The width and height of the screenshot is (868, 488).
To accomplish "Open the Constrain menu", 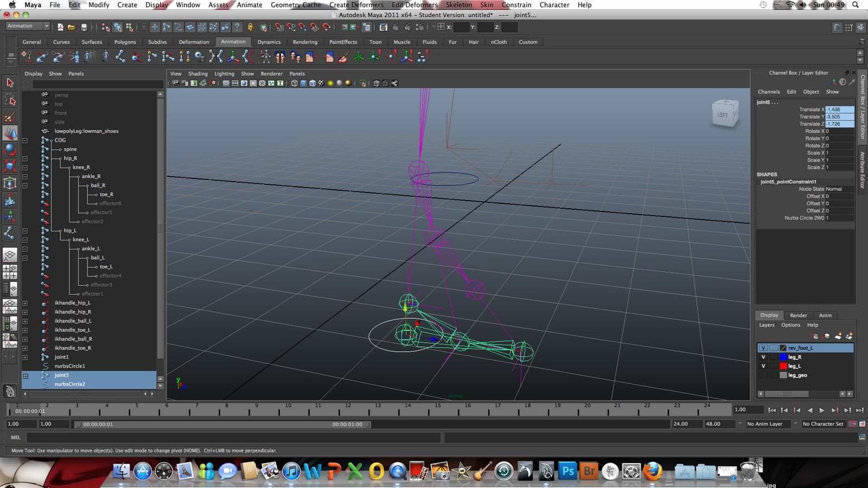I will (x=516, y=5).
